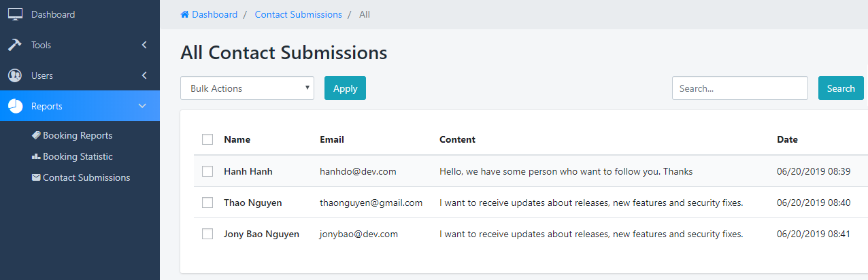868x280 pixels.
Task: Open the Bulk Actions dropdown
Action: pos(247,88)
